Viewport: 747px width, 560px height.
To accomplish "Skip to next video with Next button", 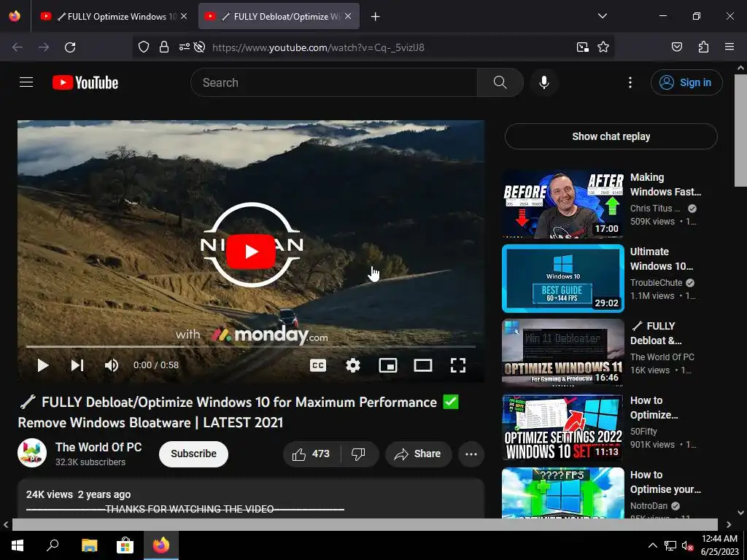I will click(x=77, y=365).
